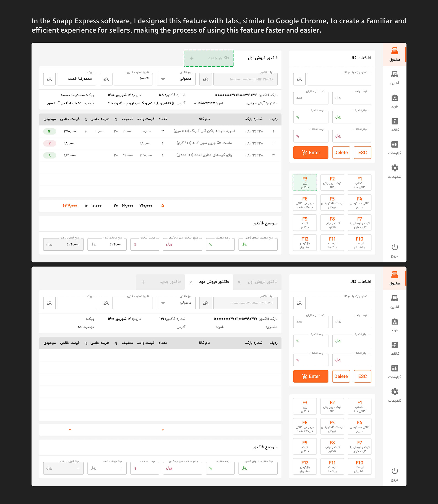Screen dimensions: 438x504
Task: Click plus icon on dashed green 'فاکتور جدید' tab
Action: [192, 58]
